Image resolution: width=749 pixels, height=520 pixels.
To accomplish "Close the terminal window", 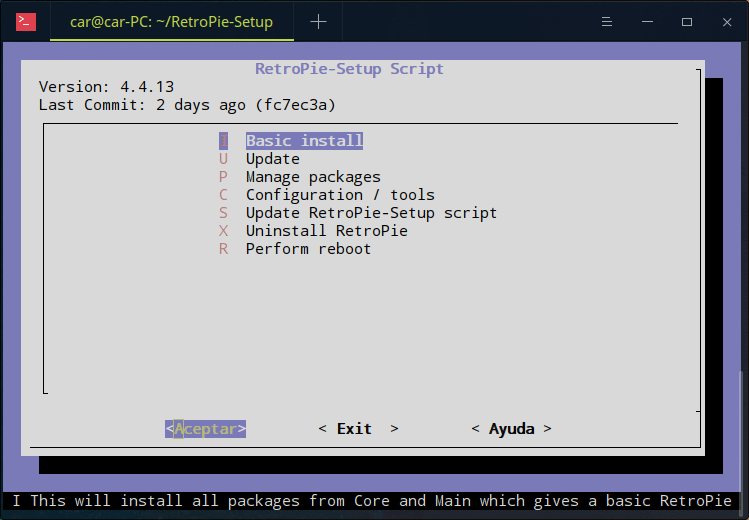I will click(726, 21).
